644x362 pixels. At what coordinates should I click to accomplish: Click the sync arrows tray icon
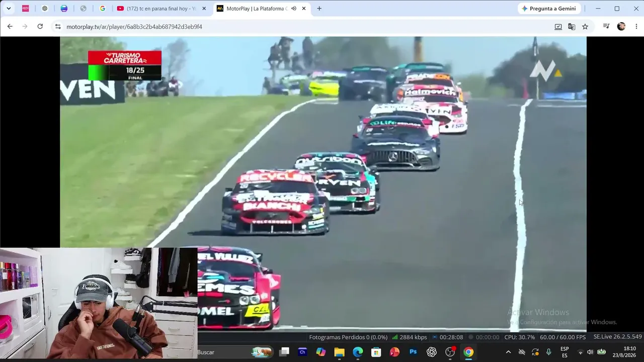535,352
